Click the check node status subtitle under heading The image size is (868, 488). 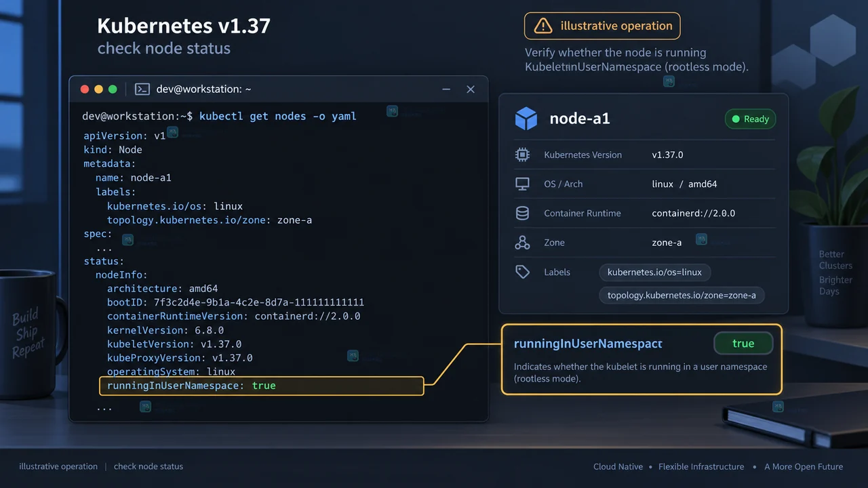coord(164,49)
